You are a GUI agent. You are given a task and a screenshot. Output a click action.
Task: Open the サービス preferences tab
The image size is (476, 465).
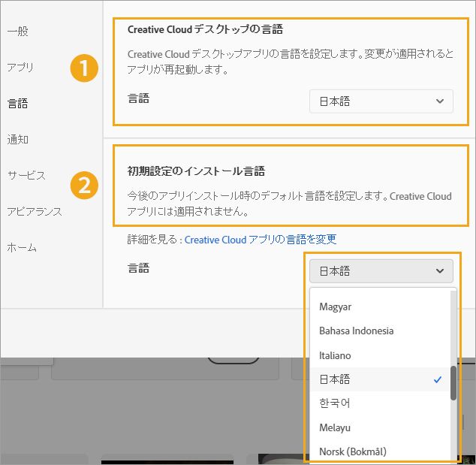click(x=26, y=175)
